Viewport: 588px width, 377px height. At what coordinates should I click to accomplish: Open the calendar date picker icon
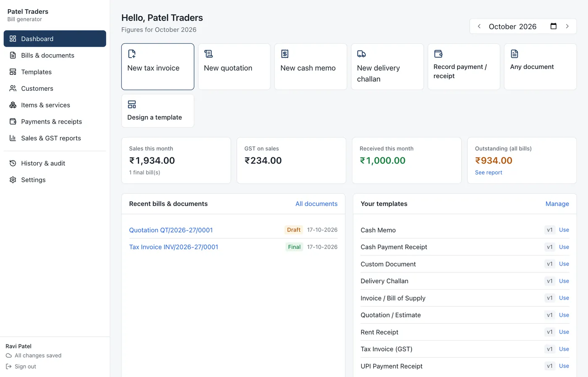554,26
